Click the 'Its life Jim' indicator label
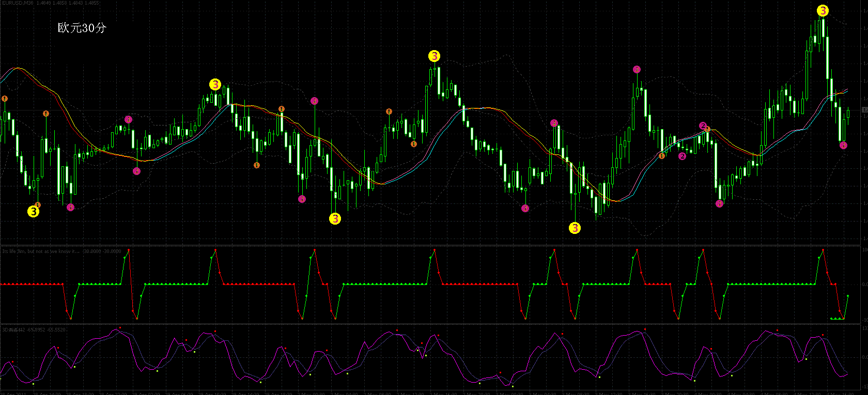868x395 pixels. pyautogui.click(x=41, y=251)
